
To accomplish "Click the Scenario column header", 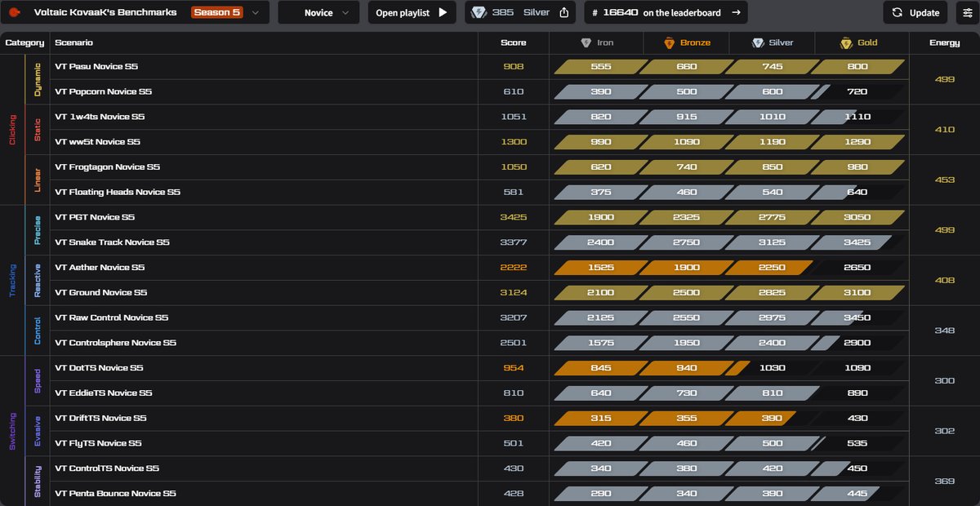I will (x=73, y=42).
